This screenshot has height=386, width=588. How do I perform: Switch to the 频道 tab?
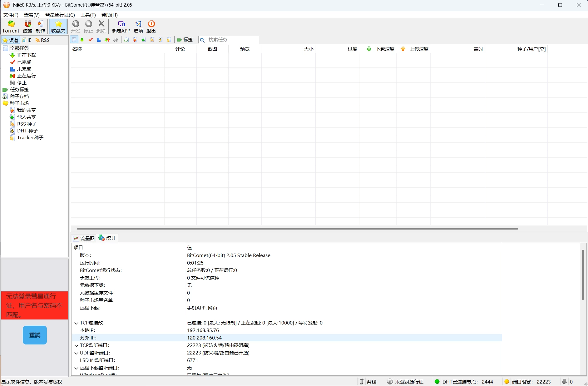click(11, 40)
